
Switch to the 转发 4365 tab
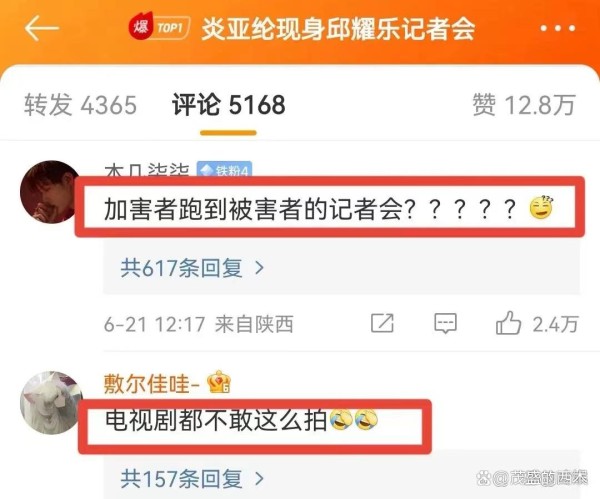tap(80, 104)
